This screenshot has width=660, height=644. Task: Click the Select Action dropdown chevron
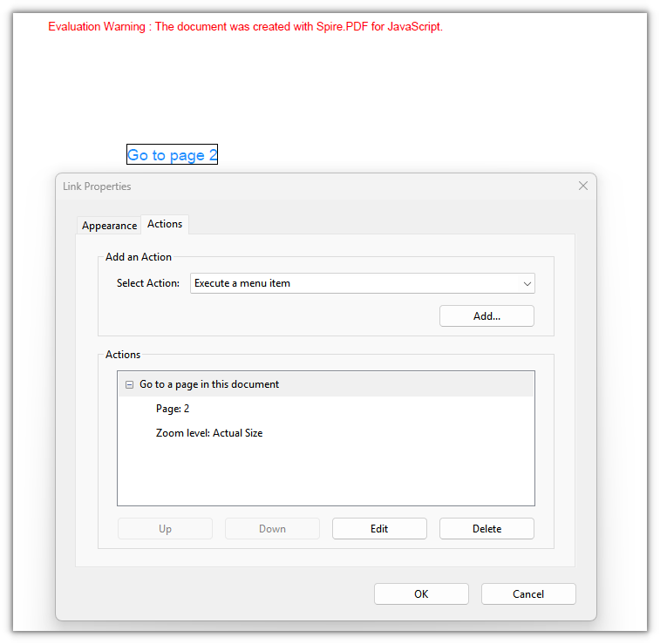pos(527,283)
